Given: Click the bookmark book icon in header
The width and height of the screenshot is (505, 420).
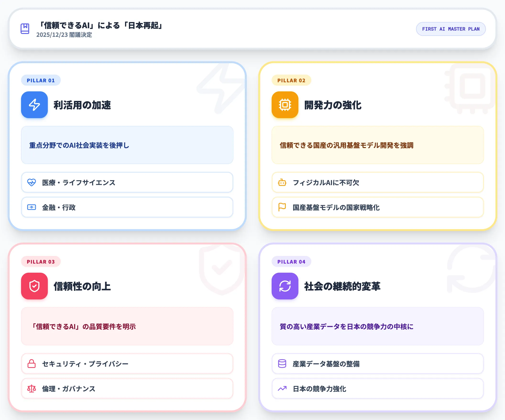Looking at the screenshot, I should coord(25,29).
